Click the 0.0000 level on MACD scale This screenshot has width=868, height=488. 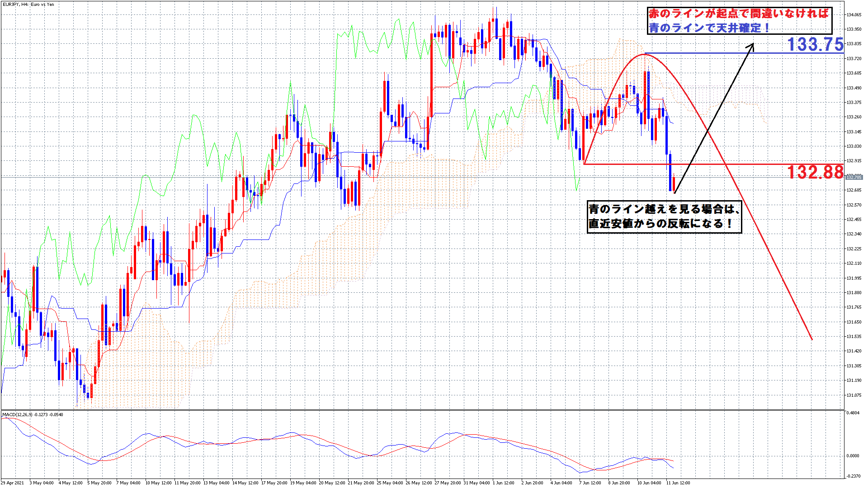[853, 456]
